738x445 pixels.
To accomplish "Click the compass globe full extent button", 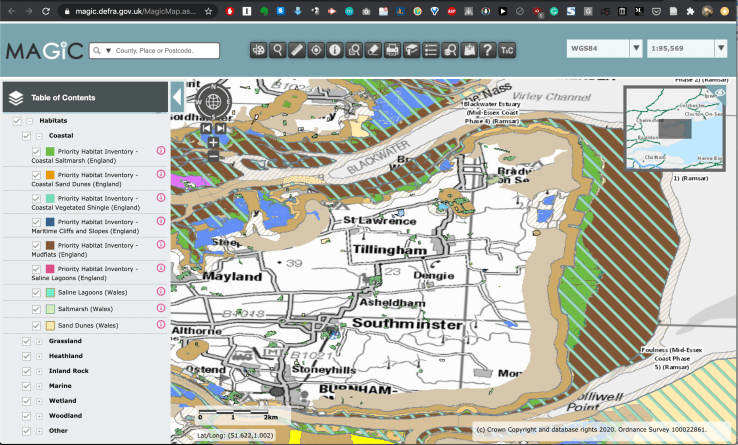I will pyautogui.click(x=213, y=101).
